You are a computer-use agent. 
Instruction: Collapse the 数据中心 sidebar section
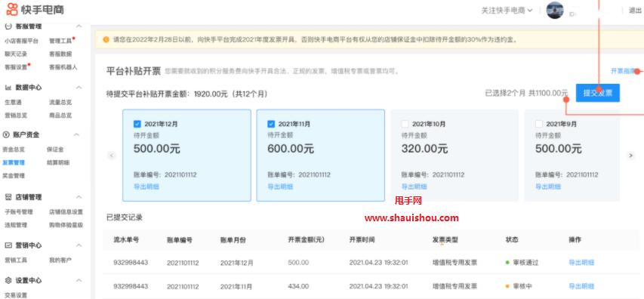click(x=79, y=88)
